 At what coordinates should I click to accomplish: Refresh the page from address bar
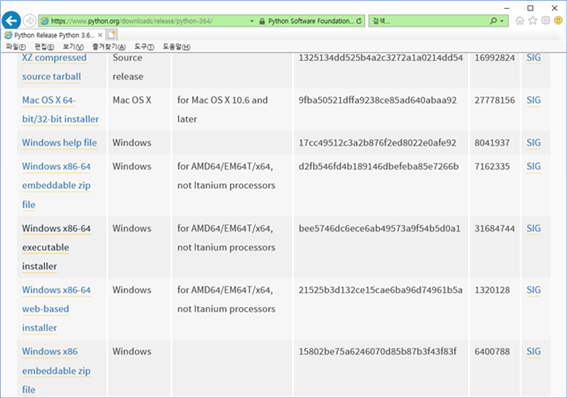359,21
